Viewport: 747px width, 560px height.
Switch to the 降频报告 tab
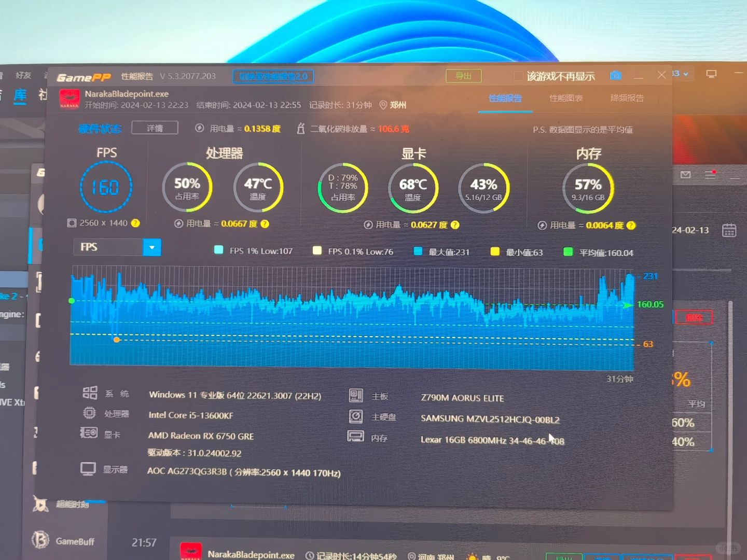pos(627,98)
